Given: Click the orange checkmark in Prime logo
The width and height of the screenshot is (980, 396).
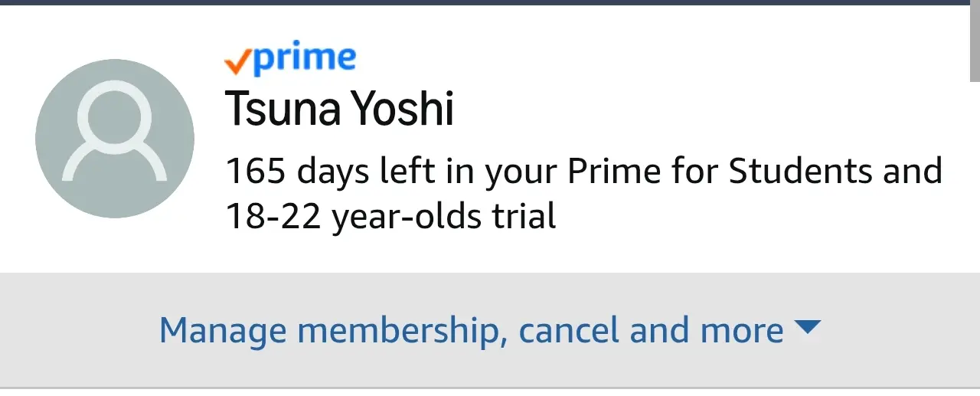Looking at the screenshot, I should (x=238, y=64).
